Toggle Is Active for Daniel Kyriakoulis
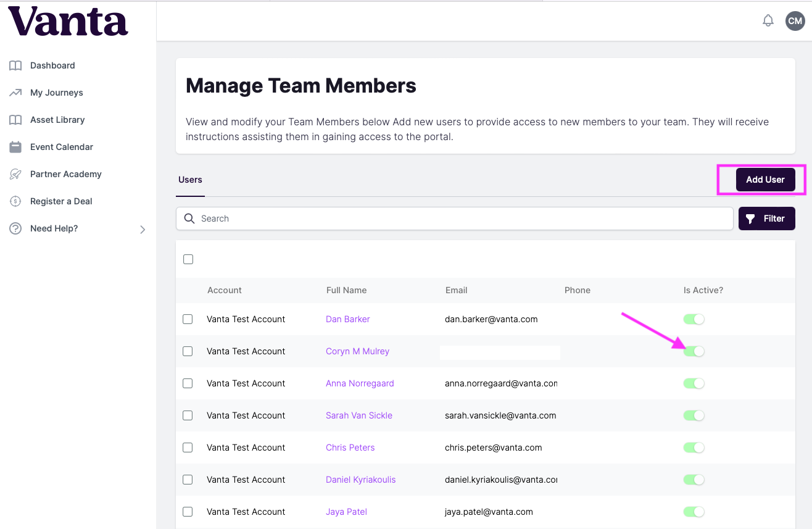Image resolution: width=812 pixels, height=529 pixels. (x=694, y=480)
